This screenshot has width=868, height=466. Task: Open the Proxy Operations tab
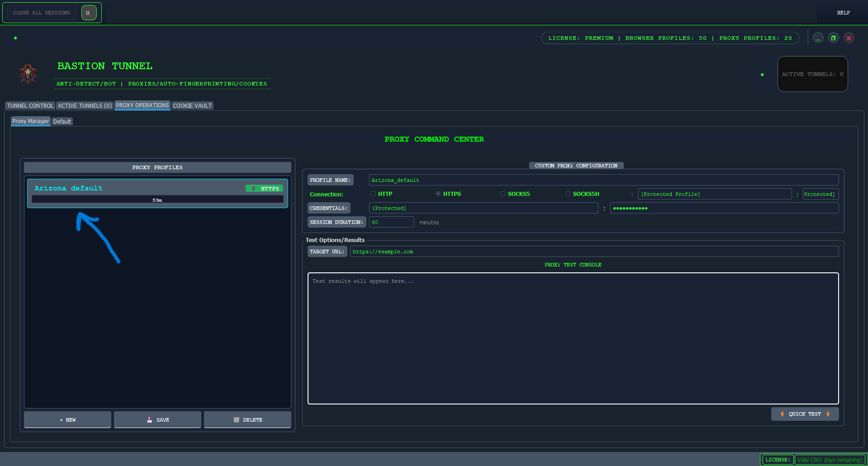pyautogui.click(x=142, y=105)
